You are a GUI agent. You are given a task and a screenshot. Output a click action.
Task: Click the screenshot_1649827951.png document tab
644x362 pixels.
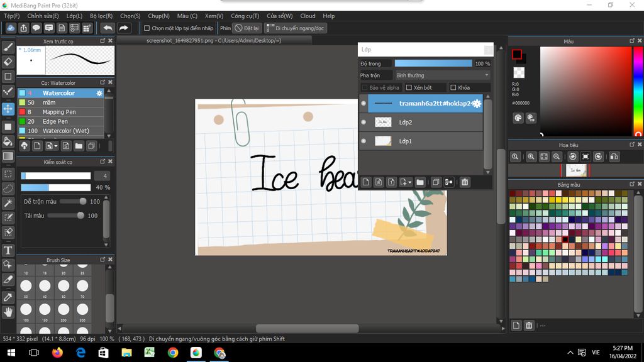point(214,41)
